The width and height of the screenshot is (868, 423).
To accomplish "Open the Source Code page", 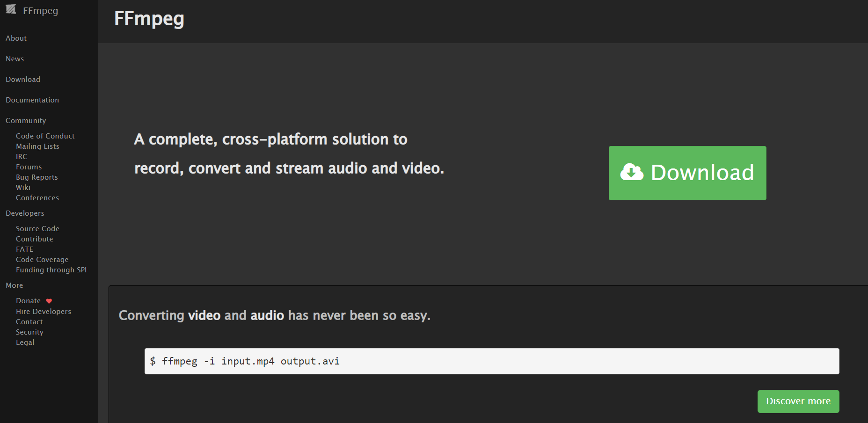I will pyautogui.click(x=37, y=229).
